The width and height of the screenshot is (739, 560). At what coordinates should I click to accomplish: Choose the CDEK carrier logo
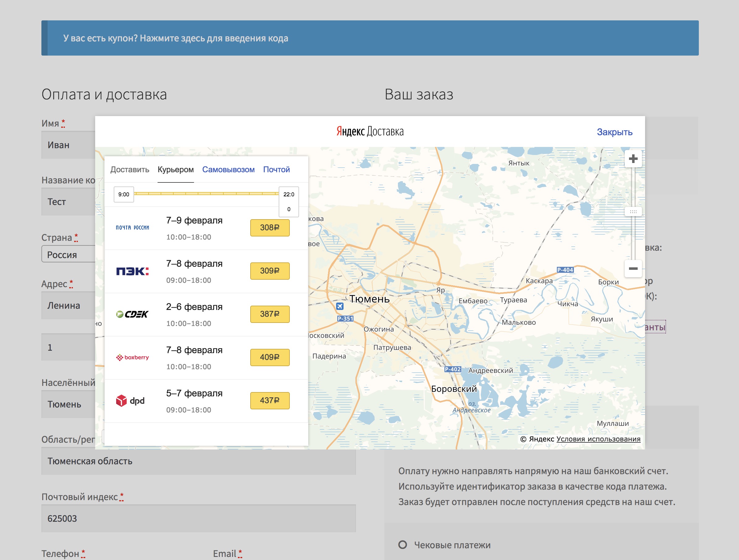(132, 314)
